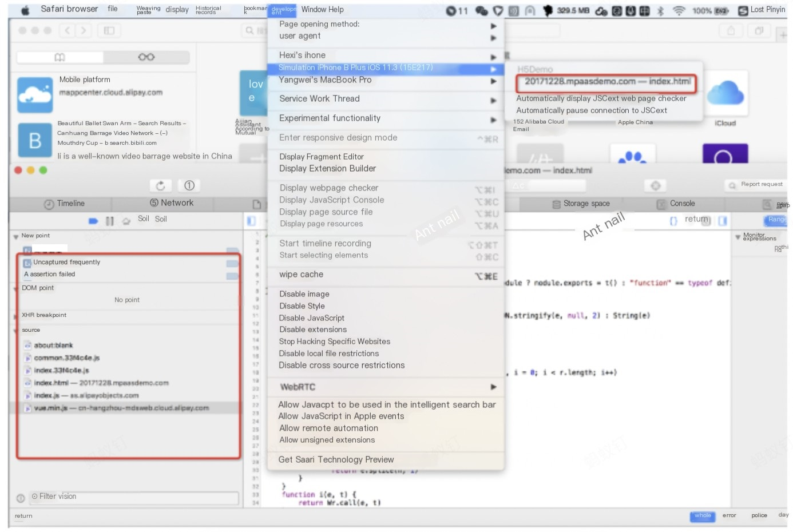Expand Page opening method submenu arrow
This screenshot has height=532, width=793.
493,26
